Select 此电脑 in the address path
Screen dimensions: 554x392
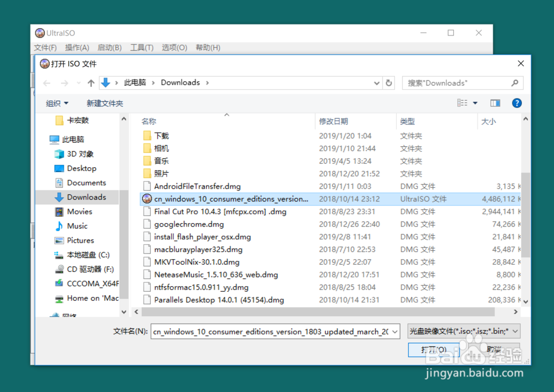(x=135, y=82)
